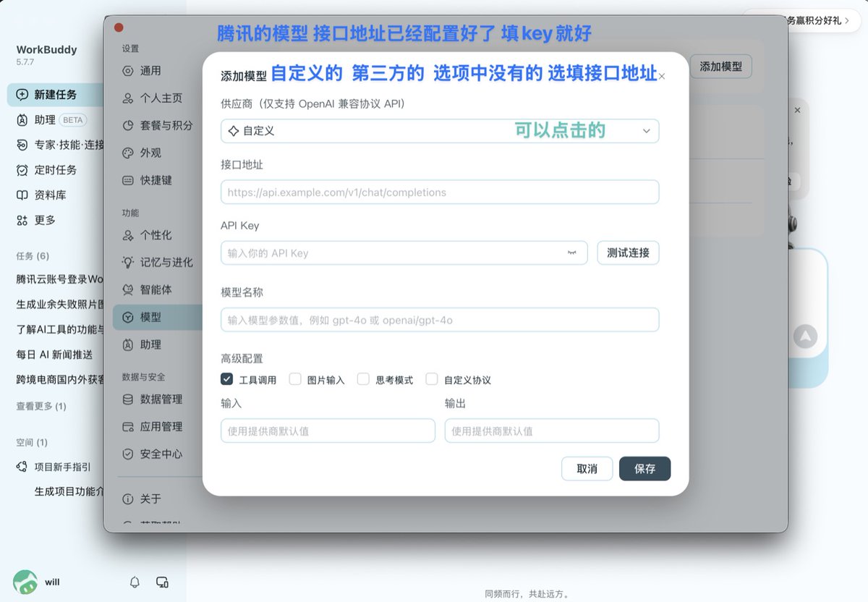The image size is (868, 602).
Task: Click the device icon next to the bell
Action: pyautogui.click(x=163, y=582)
